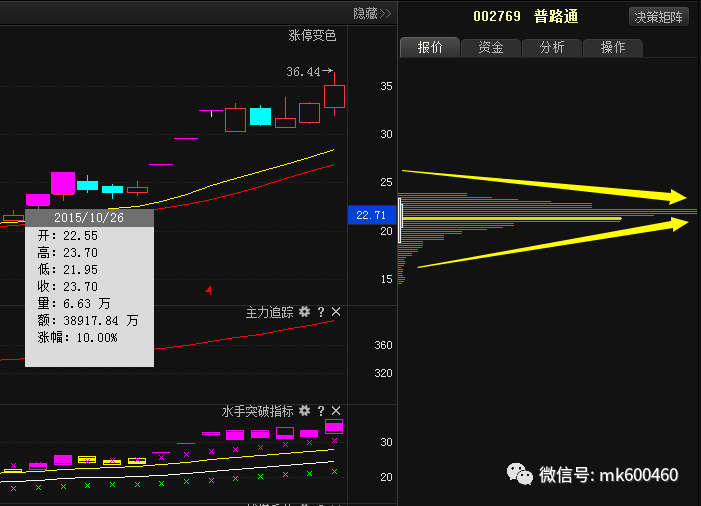Click the stock name 普路通
Image resolution: width=701 pixels, height=506 pixels.
pyautogui.click(x=556, y=17)
